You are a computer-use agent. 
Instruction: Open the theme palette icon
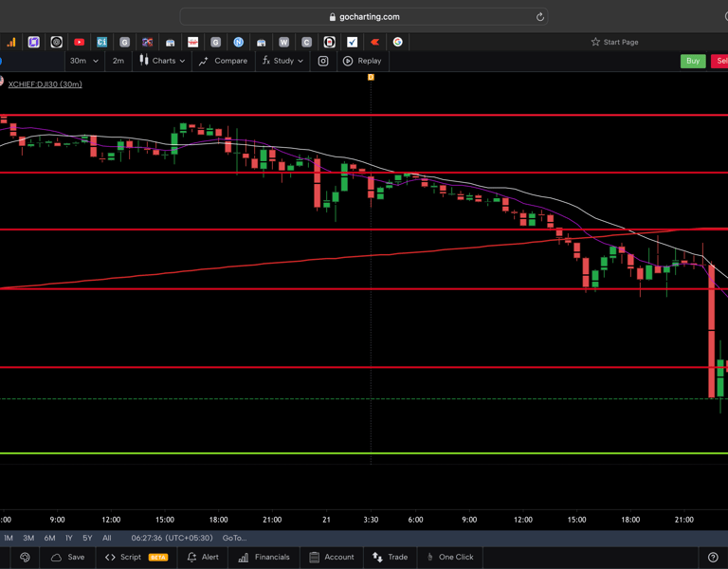(25, 557)
